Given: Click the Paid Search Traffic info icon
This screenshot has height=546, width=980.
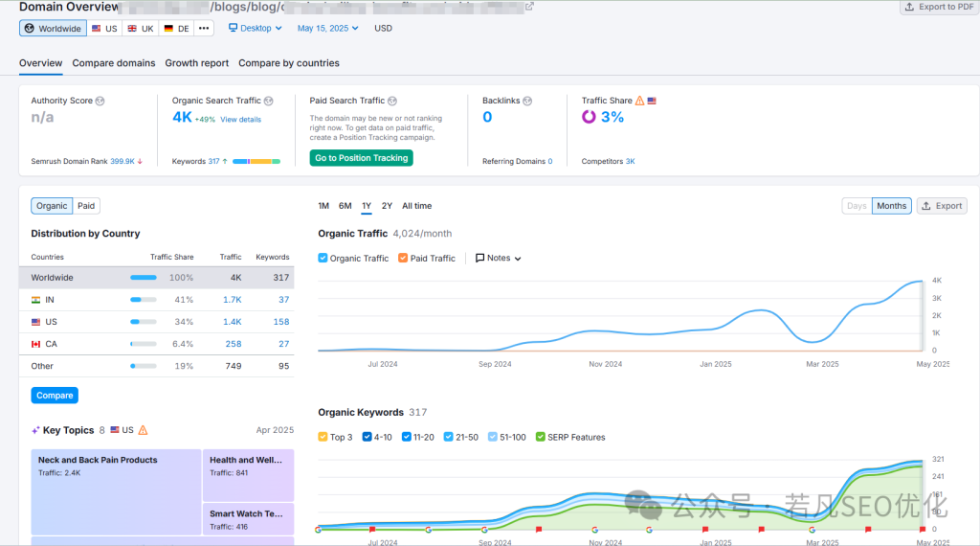Looking at the screenshot, I should pyautogui.click(x=392, y=101).
